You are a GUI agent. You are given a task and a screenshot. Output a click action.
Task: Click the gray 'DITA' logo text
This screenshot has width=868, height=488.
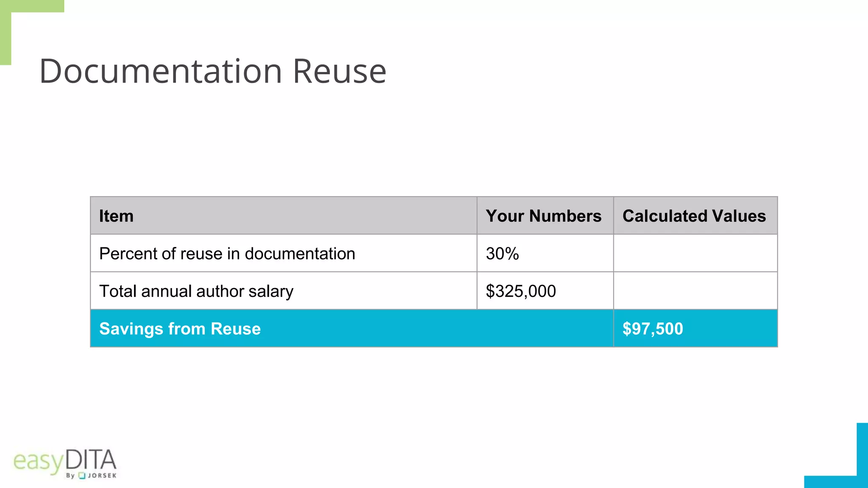tap(91, 460)
